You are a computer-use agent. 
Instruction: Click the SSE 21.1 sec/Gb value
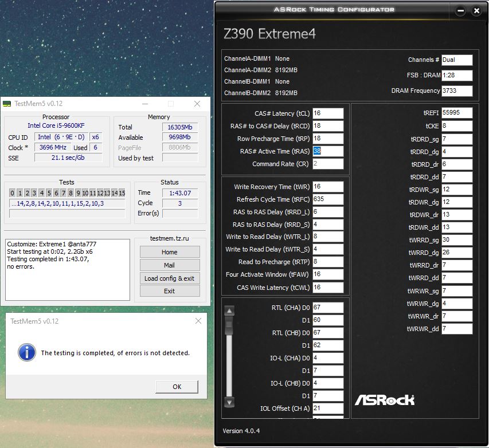pyautogui.click(x=68, y=158)
